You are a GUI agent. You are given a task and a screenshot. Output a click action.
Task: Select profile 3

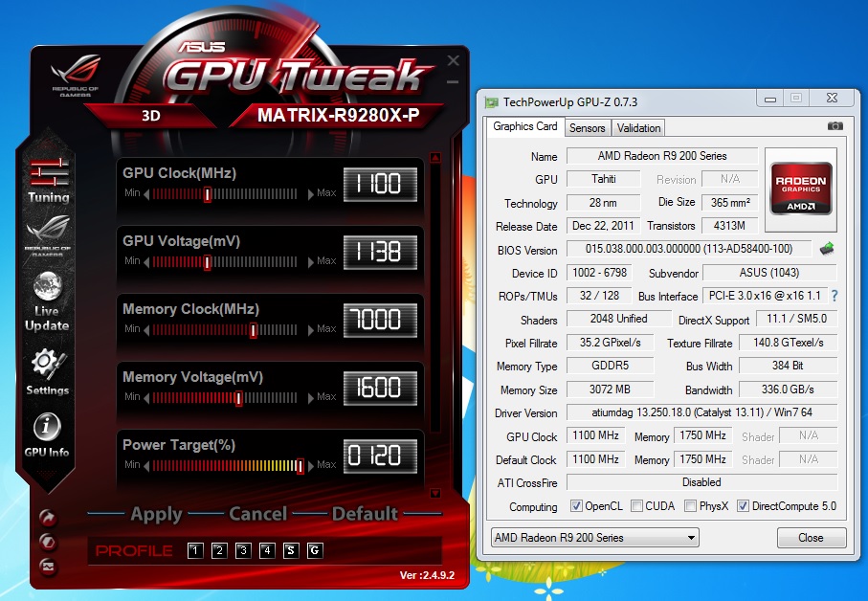[x=243, y=550]
